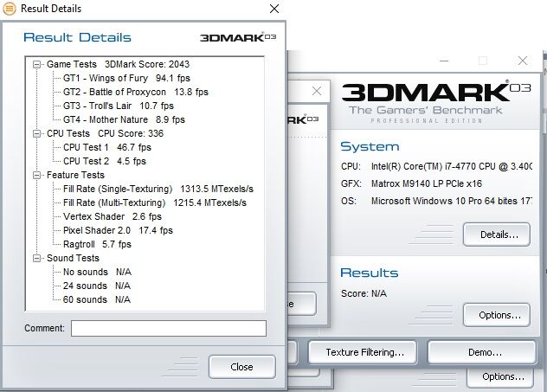Open Texture Filtering settings
Viewport: 547px width, 392px height.
point(363,352)
